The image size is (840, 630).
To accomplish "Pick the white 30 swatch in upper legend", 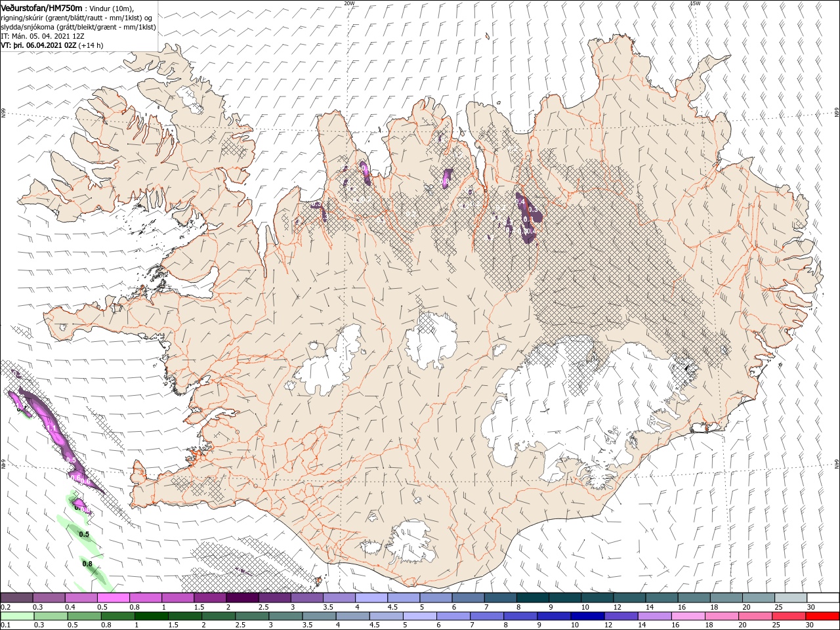I will [823, 598].
